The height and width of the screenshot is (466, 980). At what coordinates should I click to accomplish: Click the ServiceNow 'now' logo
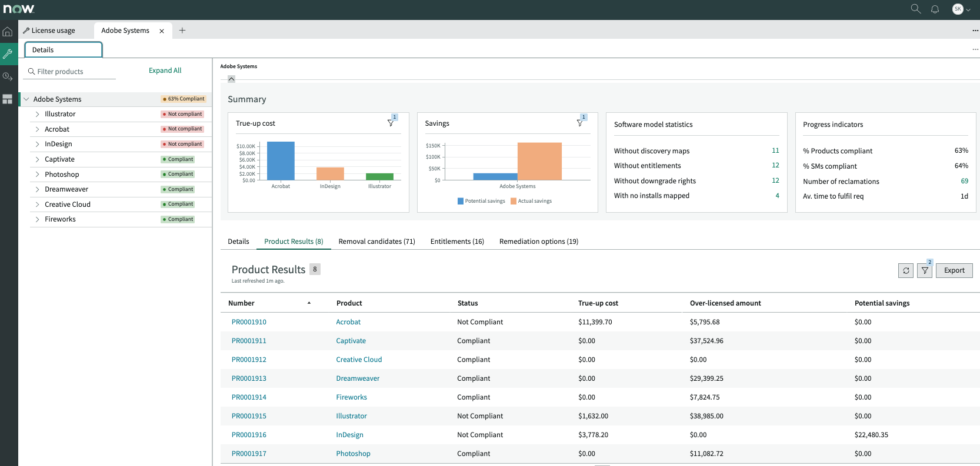point(19,9)
